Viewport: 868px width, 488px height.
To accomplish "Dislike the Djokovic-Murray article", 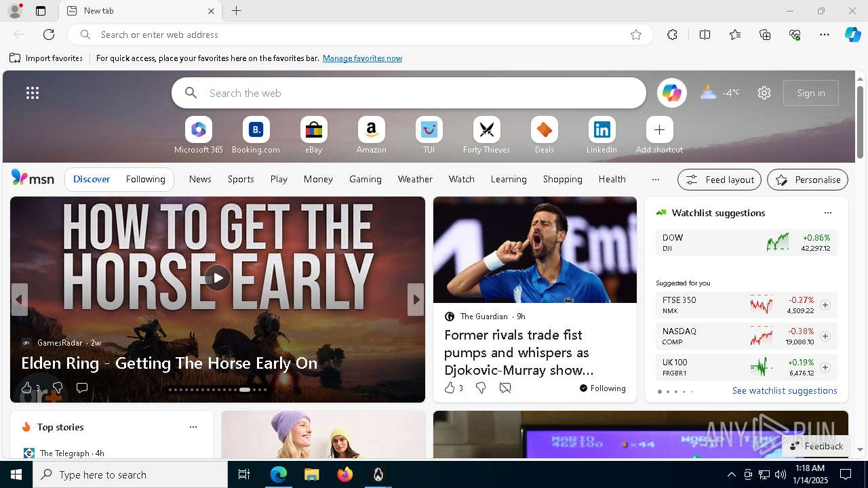I will pyautogui.click(x=481, y=388).
